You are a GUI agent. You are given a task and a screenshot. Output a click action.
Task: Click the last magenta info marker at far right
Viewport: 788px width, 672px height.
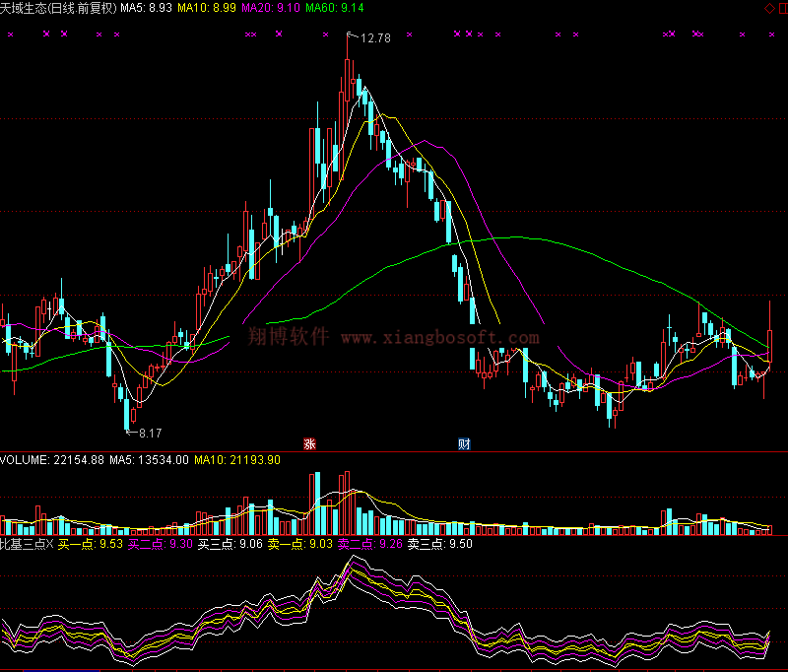pyautogui.click(x=772, y=34)
